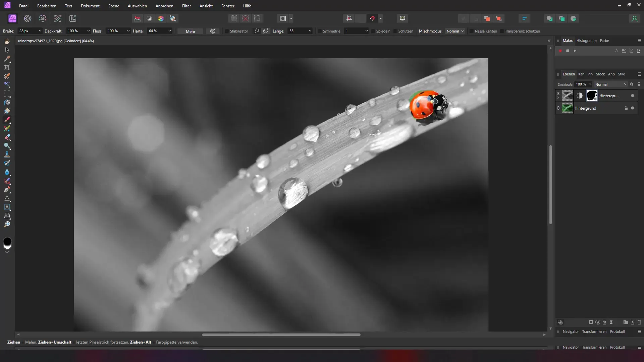This screenshot has height=362, width=644.
Task: Click the alignment icon in the toolbar
Action: pos(524,18)
